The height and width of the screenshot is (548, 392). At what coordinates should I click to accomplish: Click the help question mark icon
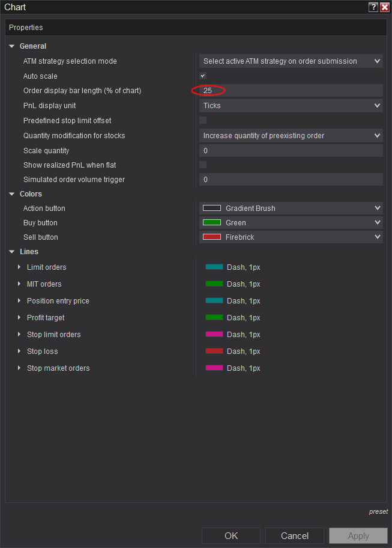pos(373,7)
